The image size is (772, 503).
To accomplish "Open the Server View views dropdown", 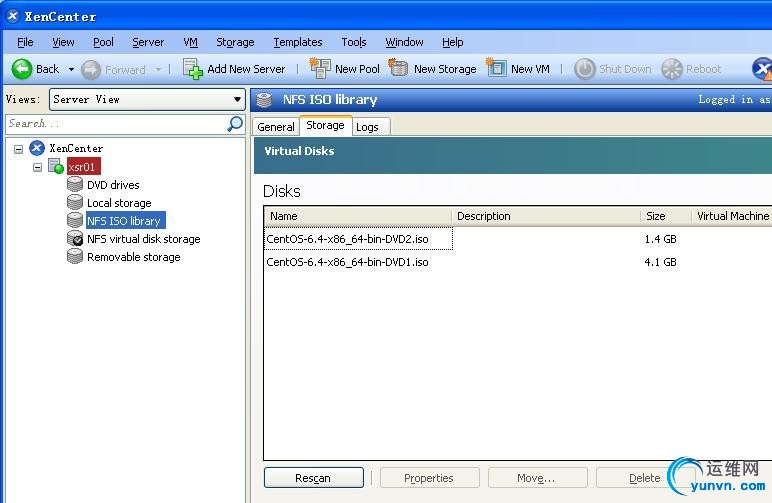I will click(x=147, y=99).
